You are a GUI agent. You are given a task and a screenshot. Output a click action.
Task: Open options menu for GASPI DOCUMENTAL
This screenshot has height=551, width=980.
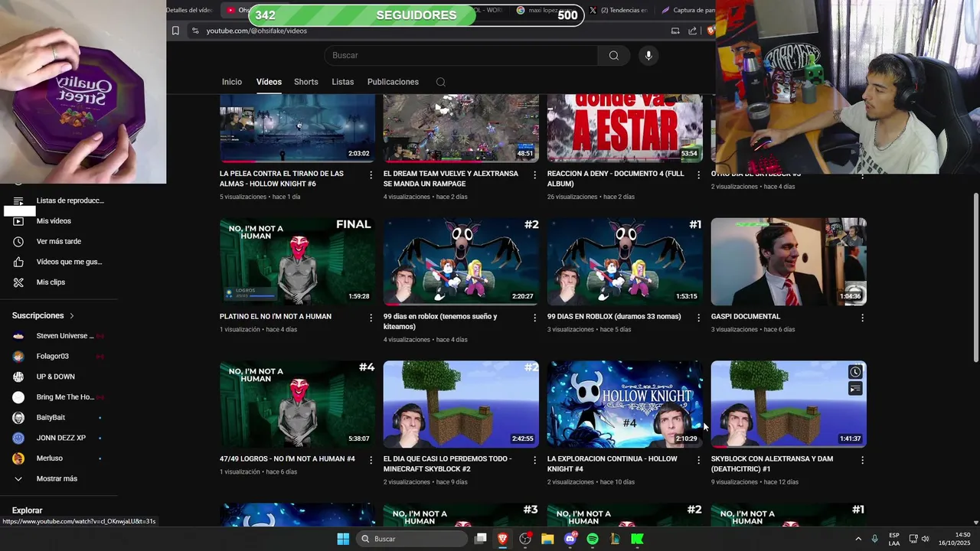pyautogui.click(x=862, y=318)
